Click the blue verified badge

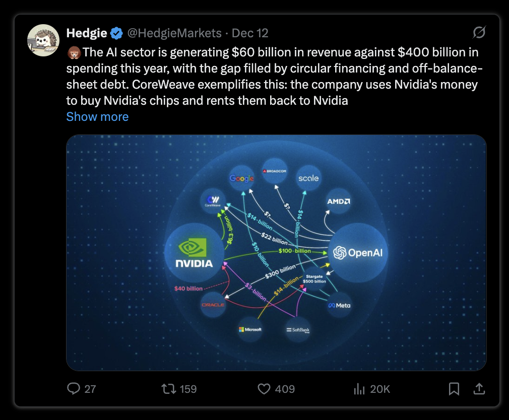tap(116, 33)
